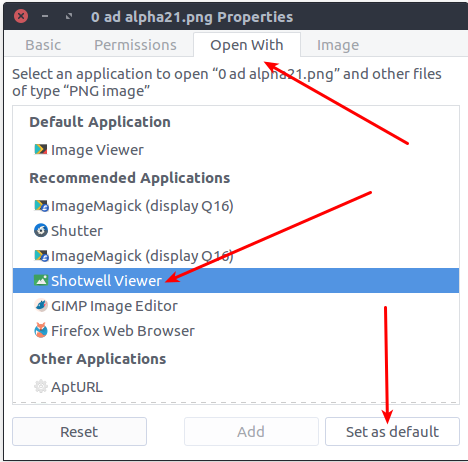Go to the Image tab
This screenshot has height=462, width=468.
(x=338, y=45)
